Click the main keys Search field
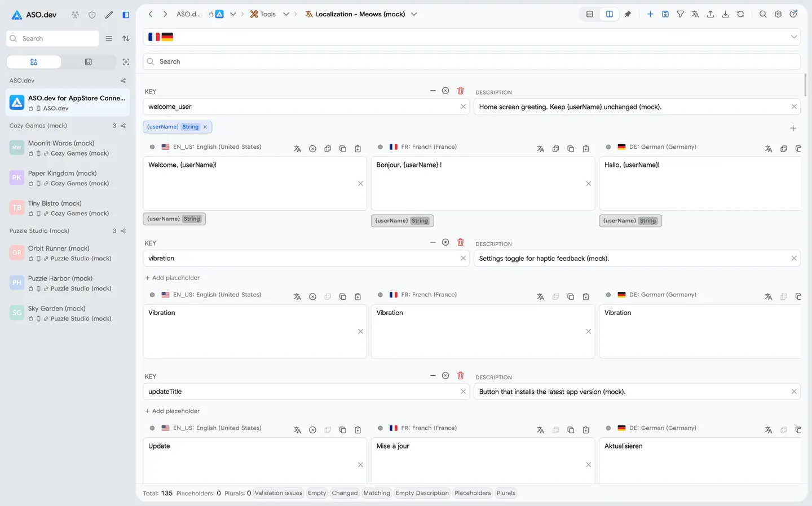Screen dimensions: 812x506 (471, 61)
